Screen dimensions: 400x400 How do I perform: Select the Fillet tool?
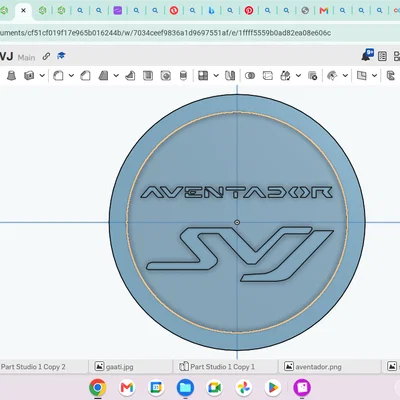coord(58,76)
